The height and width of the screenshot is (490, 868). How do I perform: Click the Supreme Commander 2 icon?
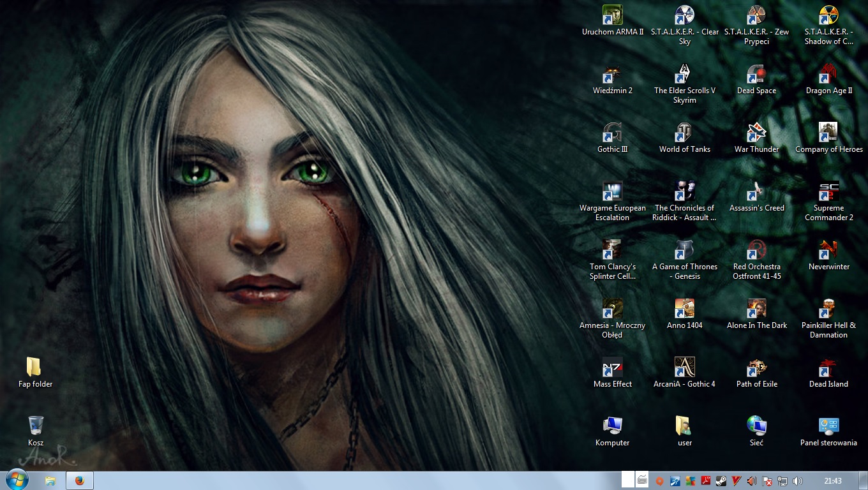828,202
